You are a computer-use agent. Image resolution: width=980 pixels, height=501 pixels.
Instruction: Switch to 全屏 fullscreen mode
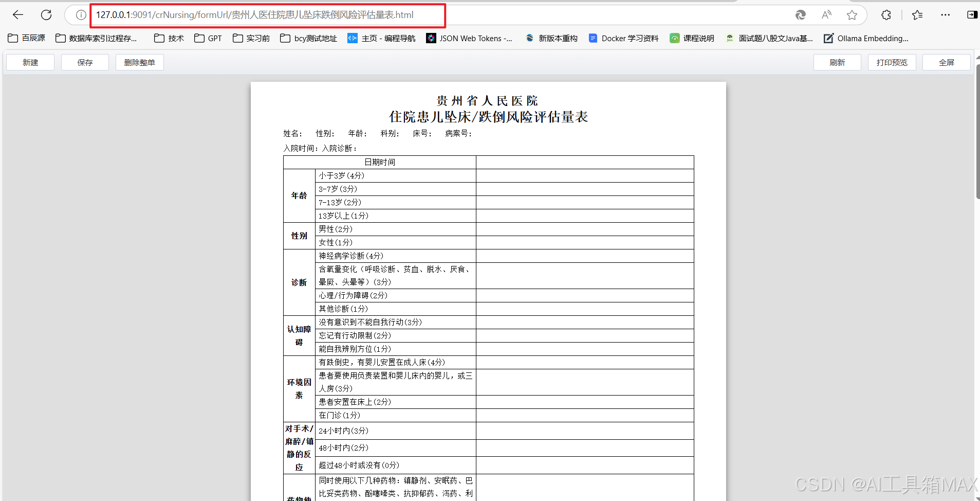[x=947, y=62]
